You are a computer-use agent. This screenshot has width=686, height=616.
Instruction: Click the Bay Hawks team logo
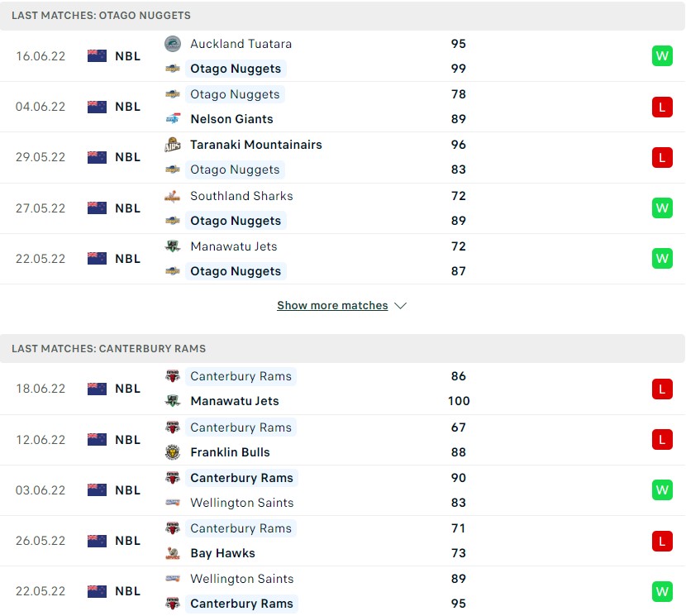pyautogui.click(x=173, y=553)
